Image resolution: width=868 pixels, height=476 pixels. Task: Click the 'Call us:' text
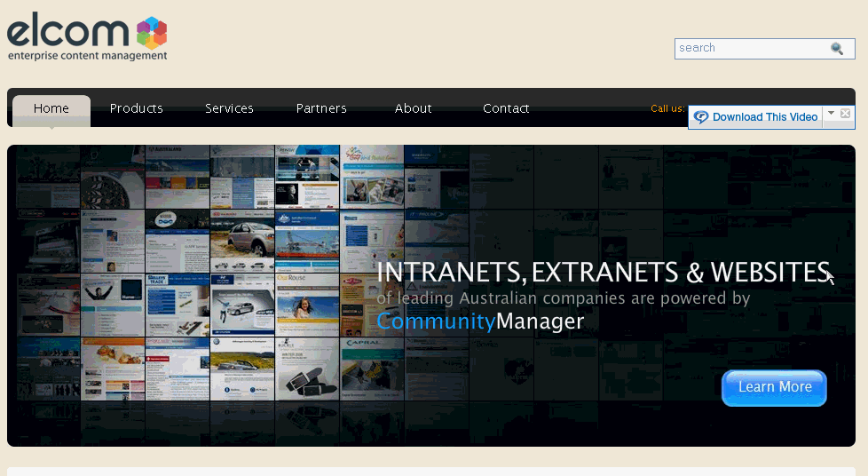point(667,108)
